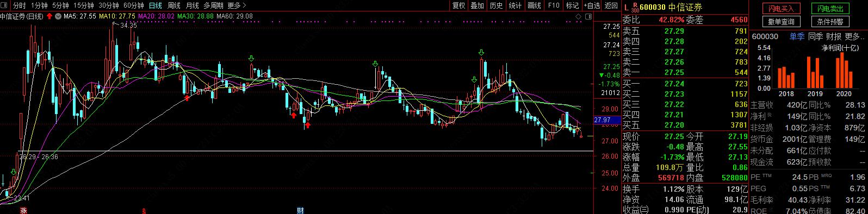The height and width of the screenshot is (214, 868).
Task: Select the 周线 weekly chart tab
Action: 174,5
